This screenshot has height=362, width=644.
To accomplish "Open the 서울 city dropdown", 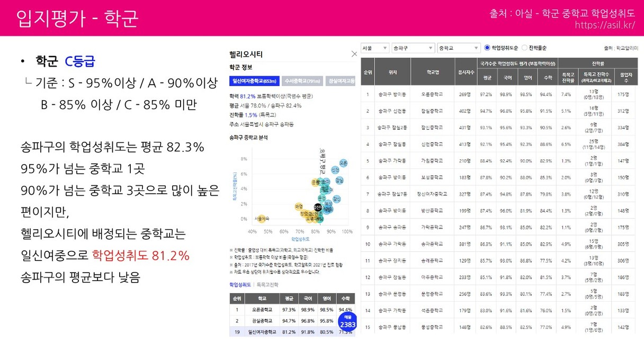I will pos(375,48).
